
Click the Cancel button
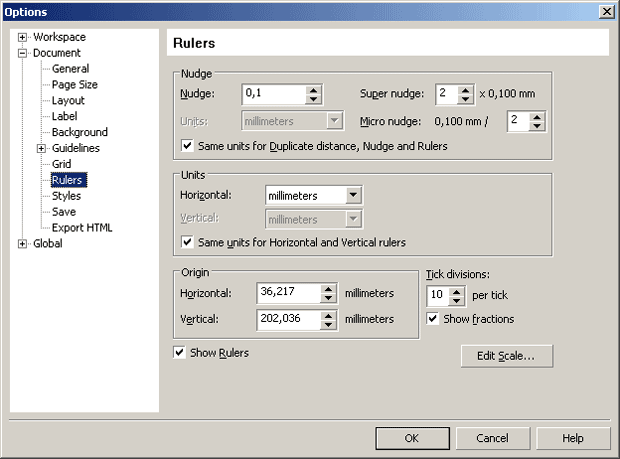click(x=493, y=438)
